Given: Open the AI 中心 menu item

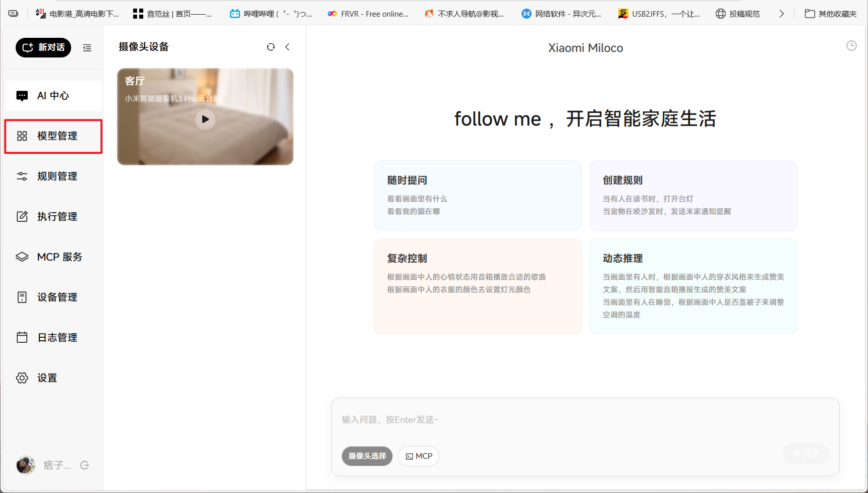Looking at the screenshot, I should coord(53,96).
